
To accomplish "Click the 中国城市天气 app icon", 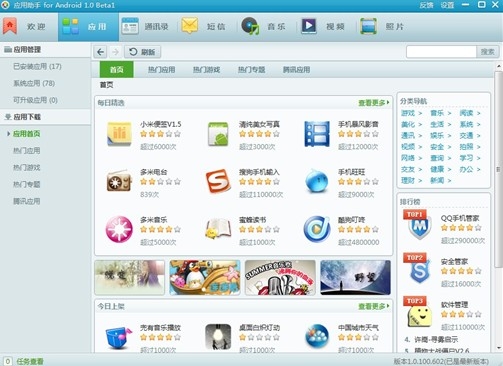I will pyautogui.click(x=317, y=337).
